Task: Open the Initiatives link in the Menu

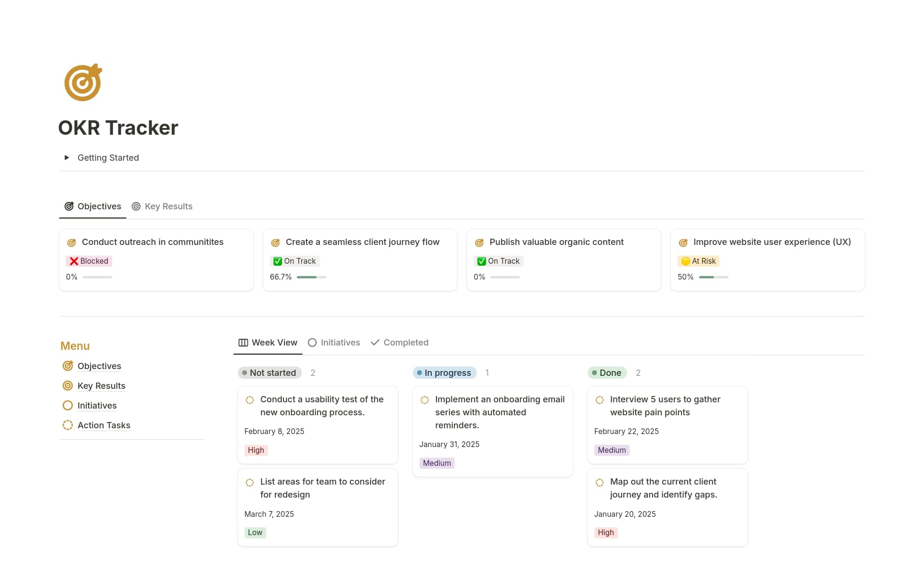Action: coord(97,405)
